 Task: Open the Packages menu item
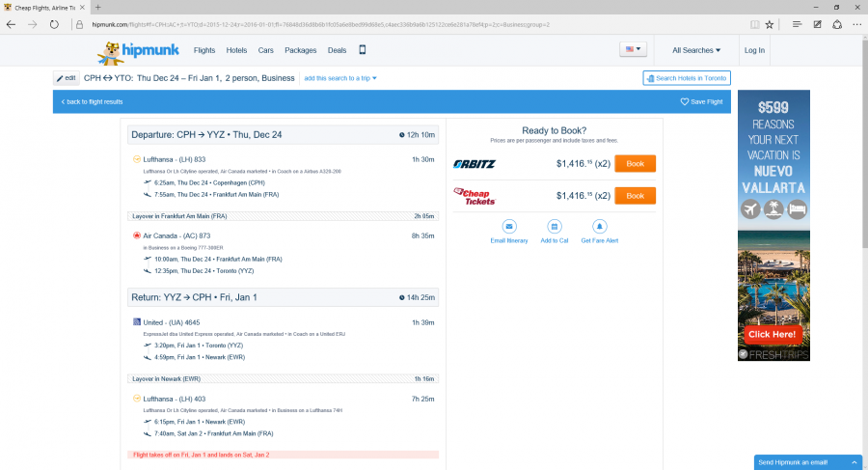coord(301,50)
